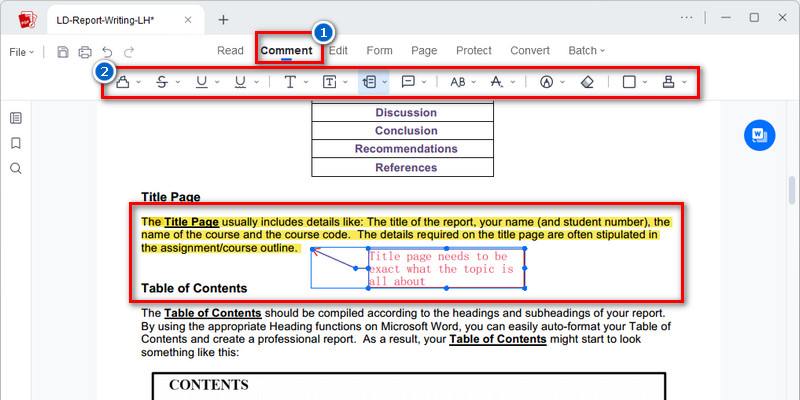This screenshot has height=400, width=800.
Task: Expand the Stamp tool dropdown arrow
Action: [684, 82]
